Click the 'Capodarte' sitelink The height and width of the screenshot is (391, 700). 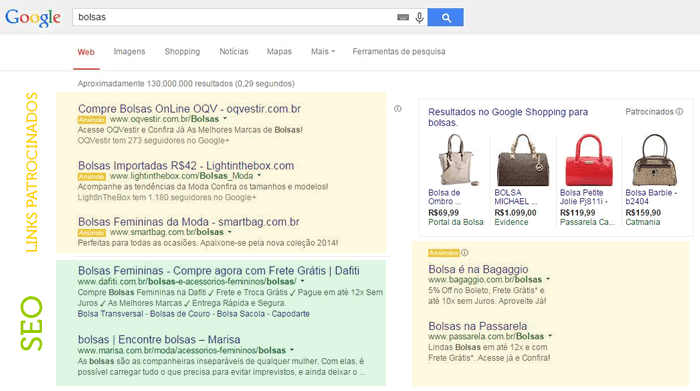pyautogui.click(x=291, y=314)
